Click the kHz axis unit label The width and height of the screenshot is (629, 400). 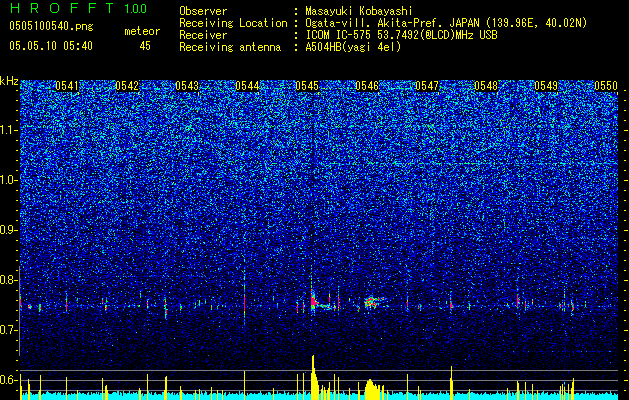(9, 81)
